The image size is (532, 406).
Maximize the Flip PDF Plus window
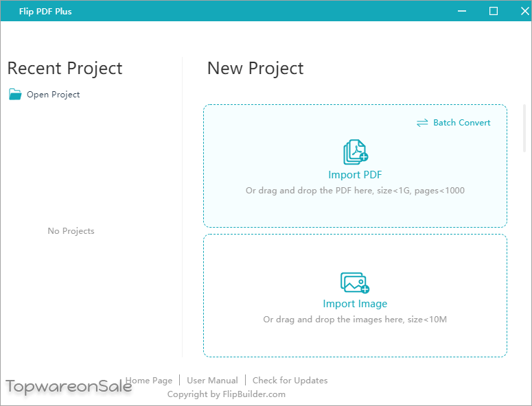coord(494,11)
